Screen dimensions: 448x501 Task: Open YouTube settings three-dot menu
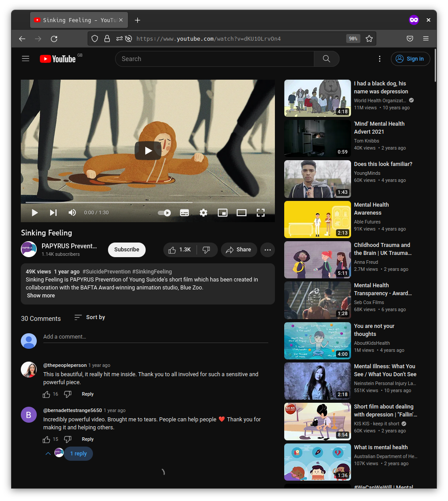[x=380, y=59]
